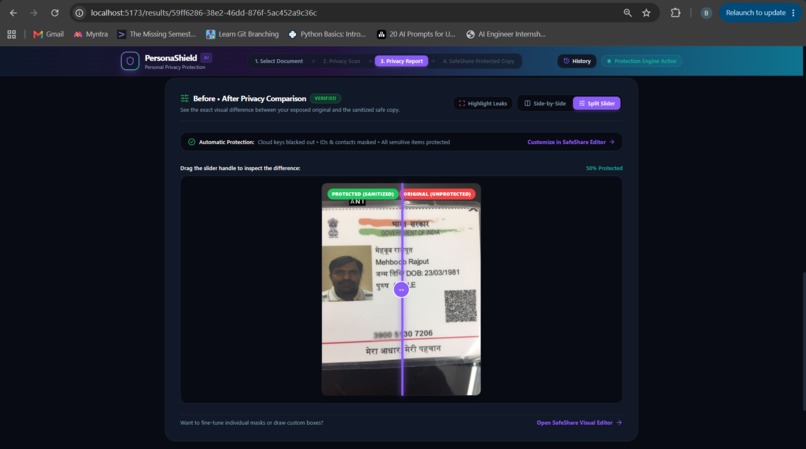This screenshot has width=806, height=449.
Task: Click the Before After comparison sliders icon
Action: pos(185,98)
